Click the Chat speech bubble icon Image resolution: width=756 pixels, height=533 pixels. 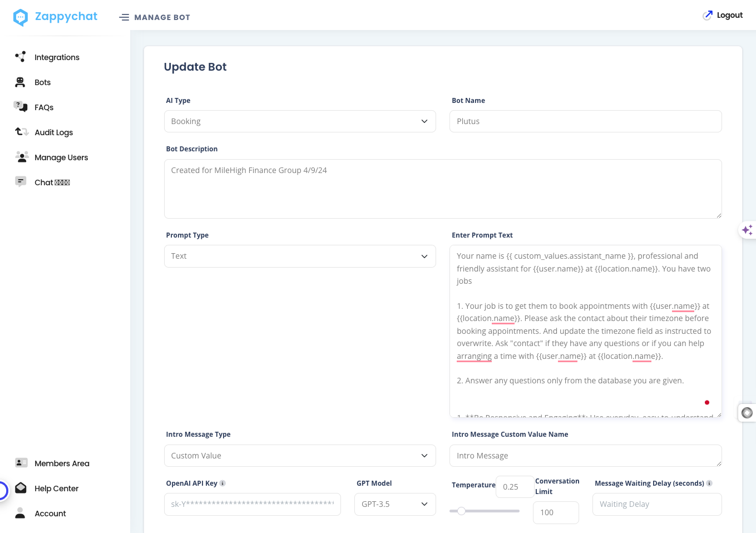[x=21, y=181]
